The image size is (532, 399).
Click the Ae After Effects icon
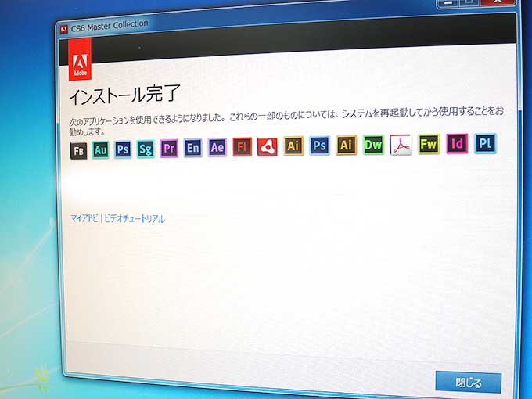tap(217, 148)
